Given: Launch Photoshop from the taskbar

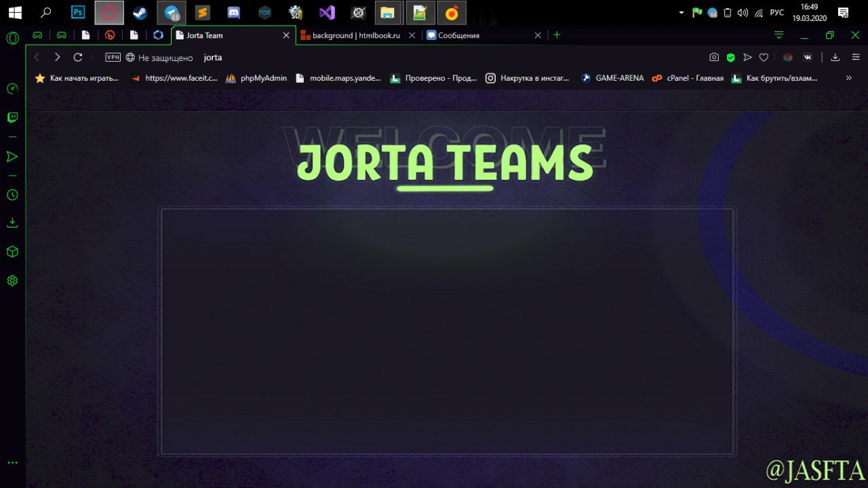Looking at the screenshot, I should pyautogui.click(x=78, y=12).
